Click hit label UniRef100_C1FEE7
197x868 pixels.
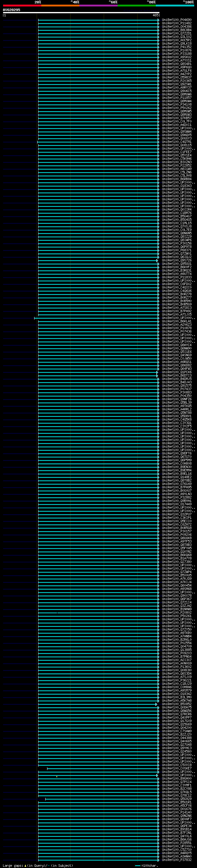tap(176, 152)
